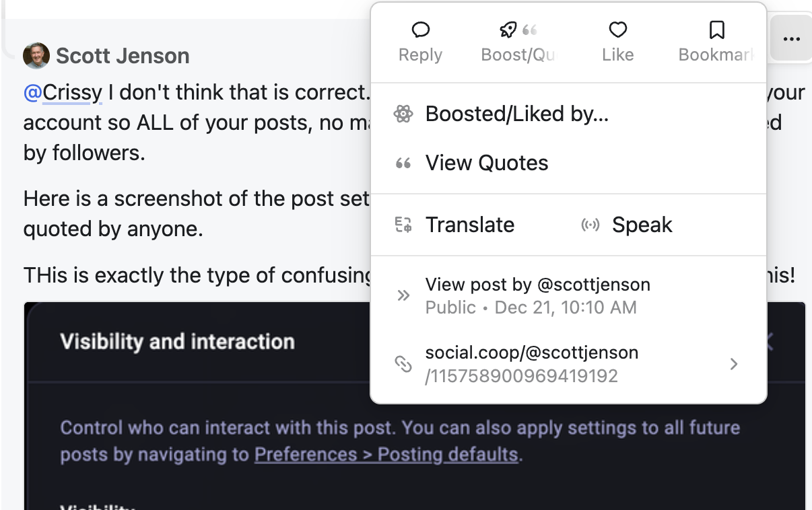Click the link chain icon
Image resolution: width=812 pixels, height=510 pixels.
coord(403,364)
